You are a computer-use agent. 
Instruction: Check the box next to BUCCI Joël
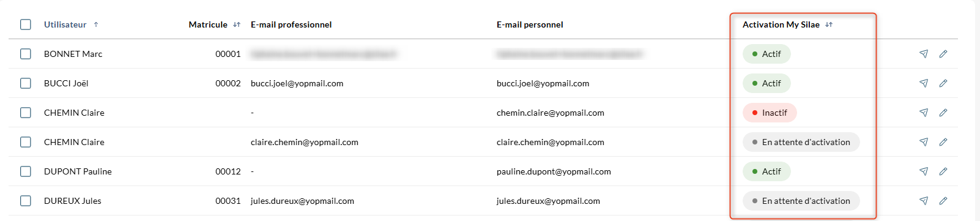[26, 83]
